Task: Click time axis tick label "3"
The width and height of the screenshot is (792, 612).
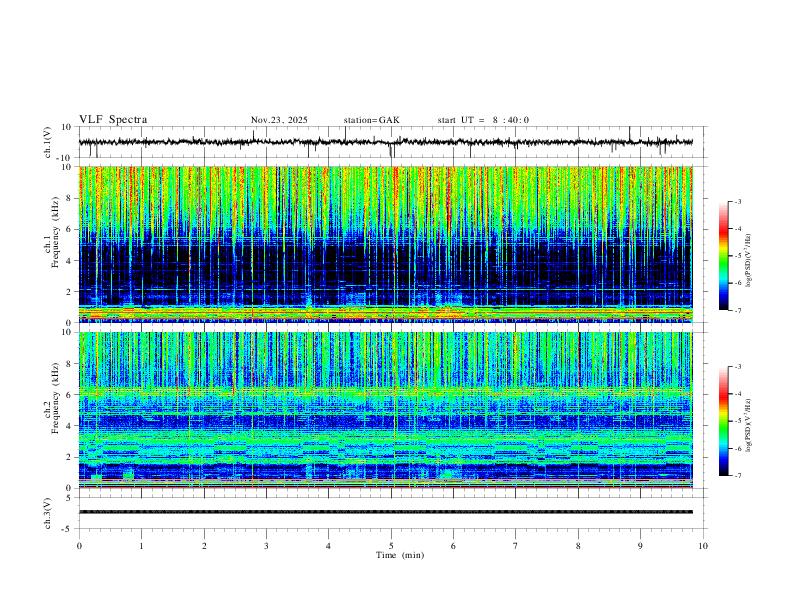Action: (x=266, y=546)
